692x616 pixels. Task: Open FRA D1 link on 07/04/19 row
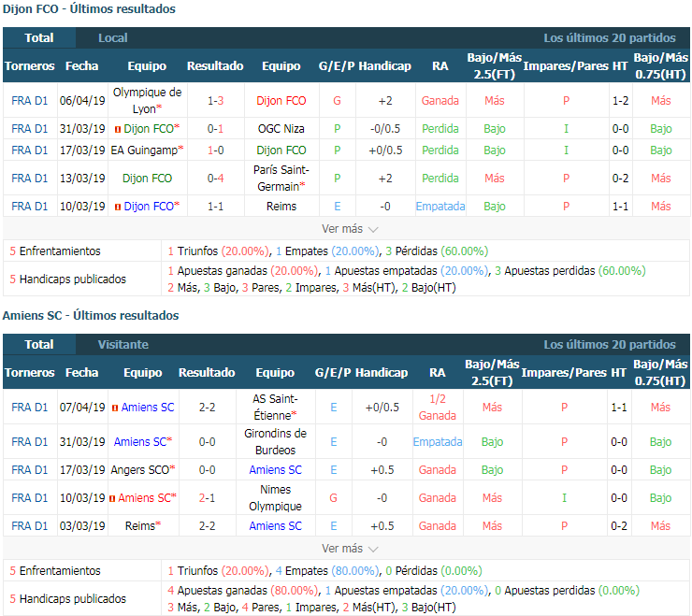click(x=30, y=408)
